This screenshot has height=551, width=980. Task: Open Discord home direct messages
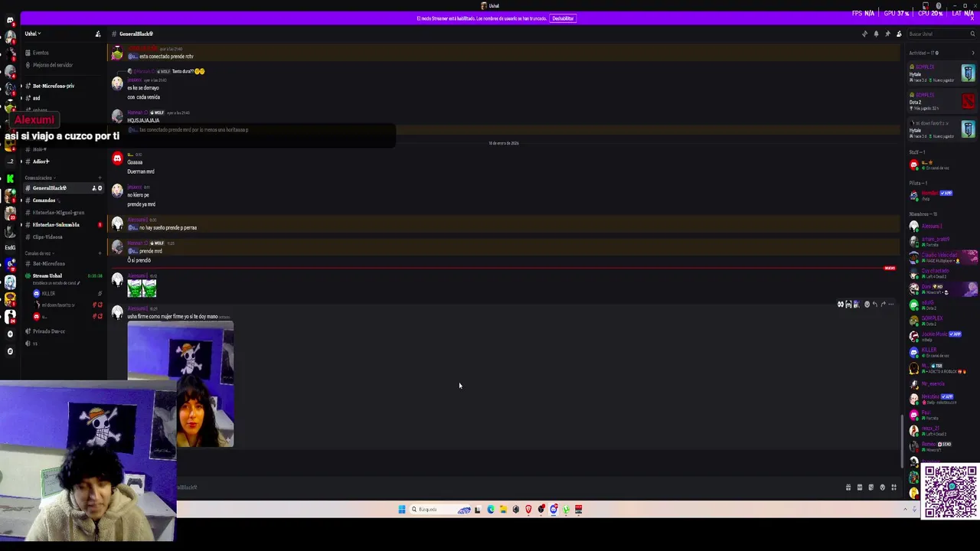click(x=10, y=20)
